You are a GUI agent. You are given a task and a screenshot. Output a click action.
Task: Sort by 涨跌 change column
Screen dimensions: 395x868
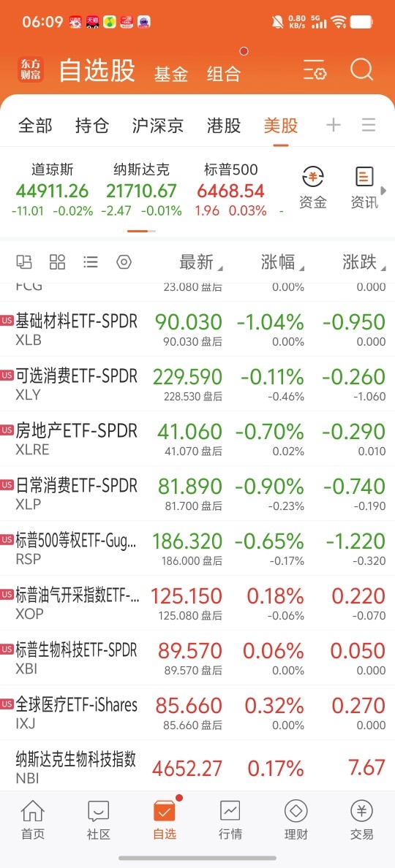[x=364, y=262]
